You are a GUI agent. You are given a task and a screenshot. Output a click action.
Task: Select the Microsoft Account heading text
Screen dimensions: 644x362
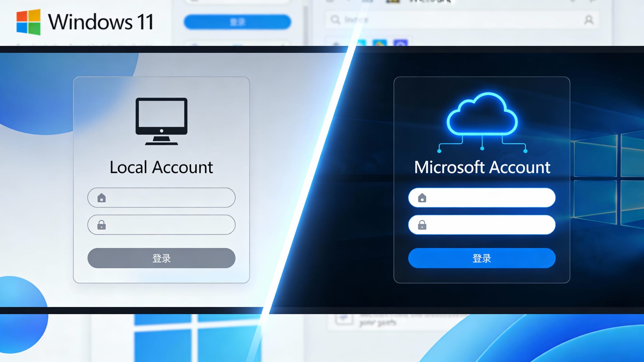pos(482,167)
